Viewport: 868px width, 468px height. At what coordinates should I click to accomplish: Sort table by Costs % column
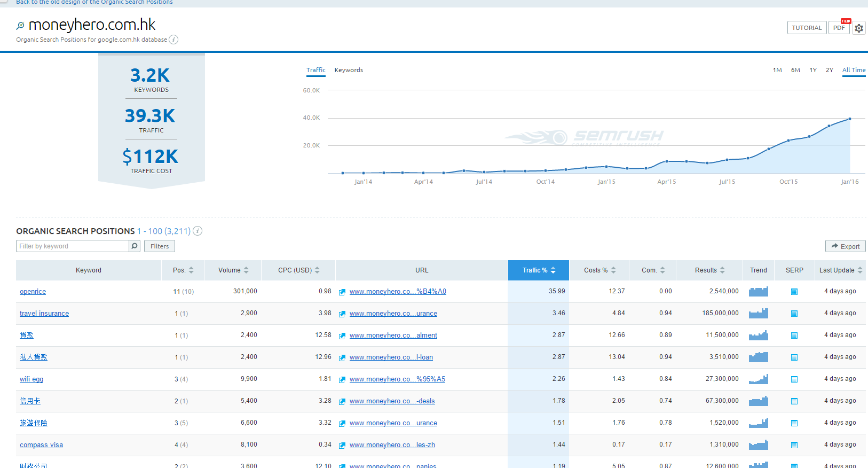click(599, 270)
